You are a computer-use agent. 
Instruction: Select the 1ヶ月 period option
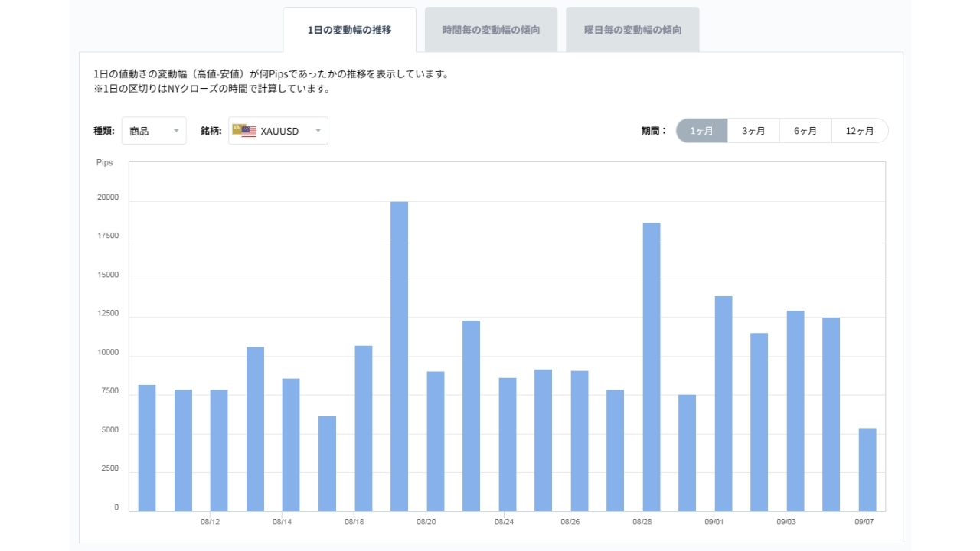701,131
